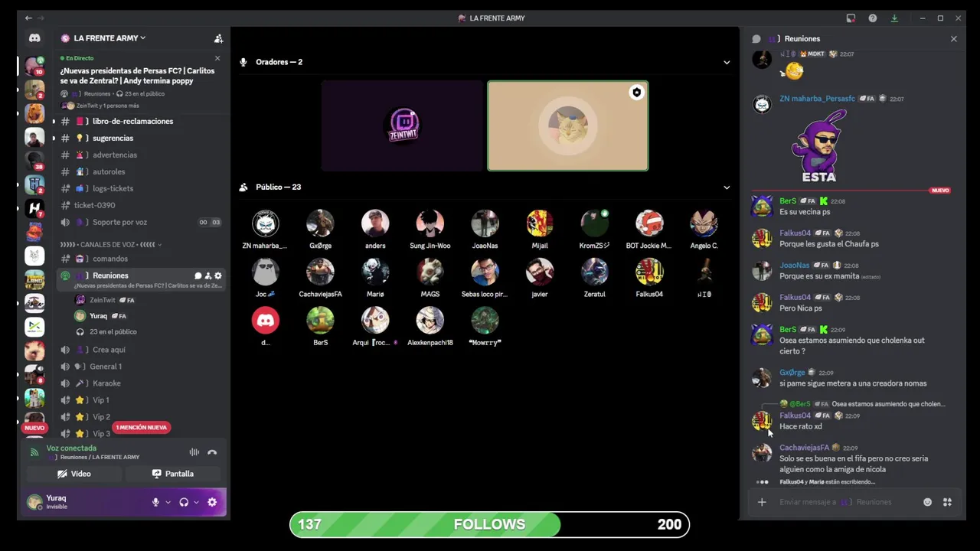Open the apps icon in message box

947,502
